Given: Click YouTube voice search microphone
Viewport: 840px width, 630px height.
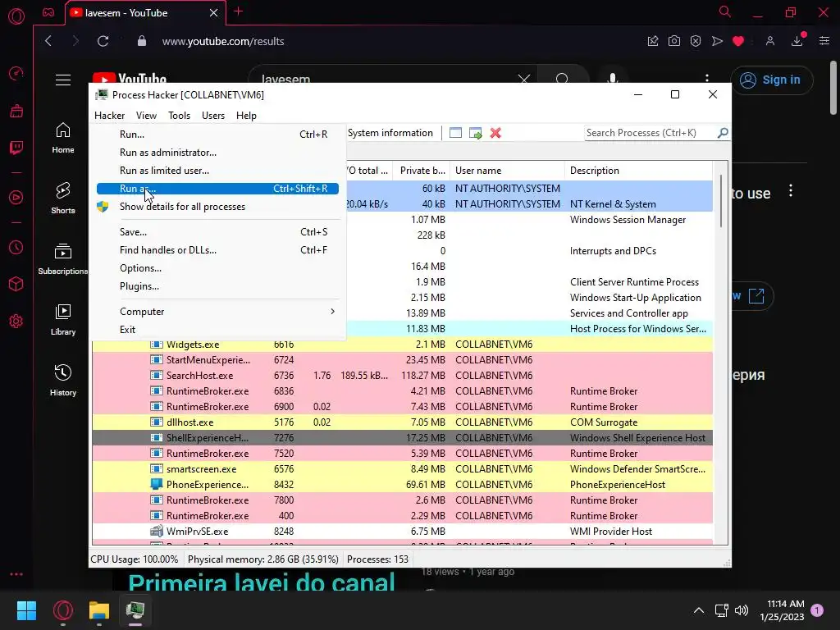Looking at the screenshot, I should 612,78.
